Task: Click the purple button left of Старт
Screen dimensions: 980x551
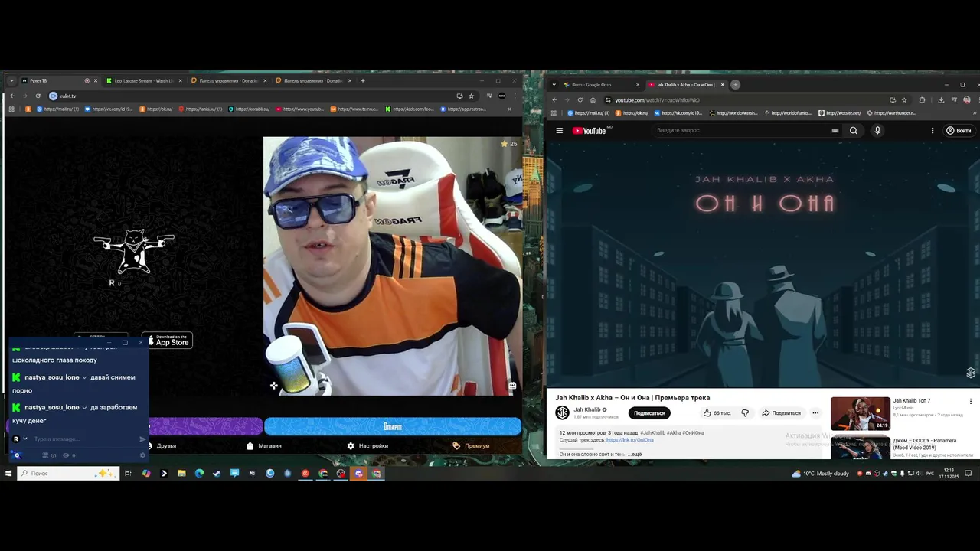Action: 205,426
